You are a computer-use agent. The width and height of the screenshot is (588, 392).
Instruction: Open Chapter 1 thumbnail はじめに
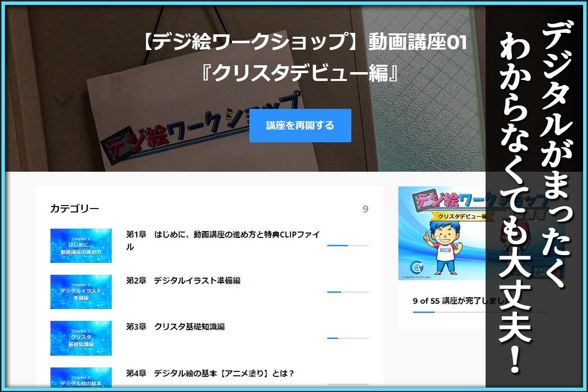tap(81, 246)
